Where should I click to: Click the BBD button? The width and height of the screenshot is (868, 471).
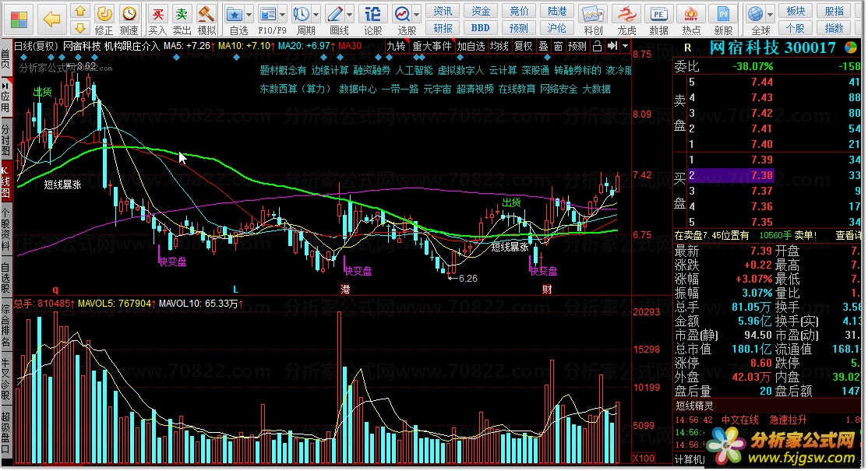pyautogui.click(x=481, y=28)
